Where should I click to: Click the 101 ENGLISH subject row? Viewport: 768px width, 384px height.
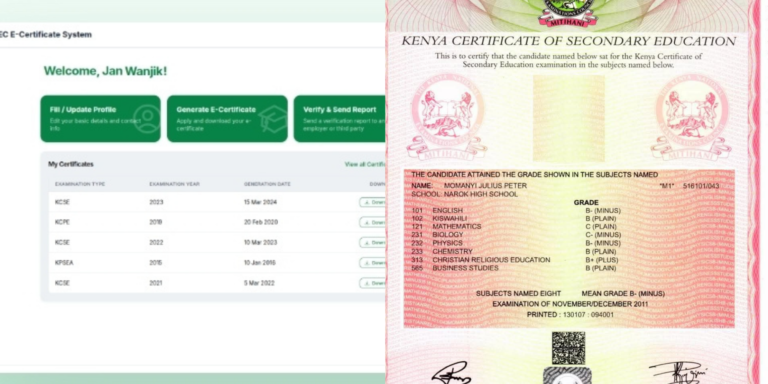[x=516, y=211]
